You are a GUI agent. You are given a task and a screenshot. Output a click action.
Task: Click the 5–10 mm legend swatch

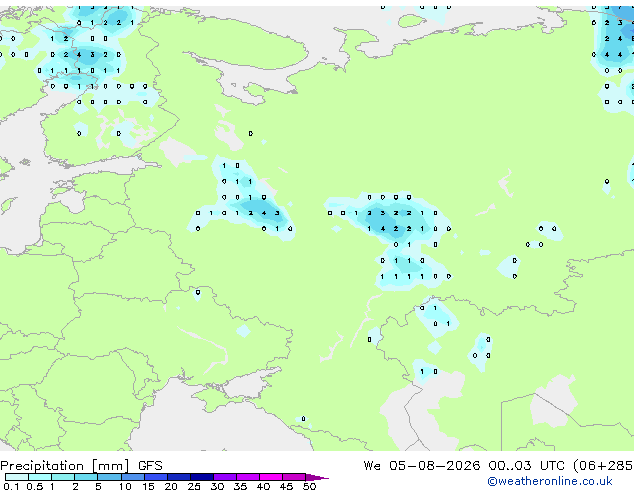[x=109, y=477]
